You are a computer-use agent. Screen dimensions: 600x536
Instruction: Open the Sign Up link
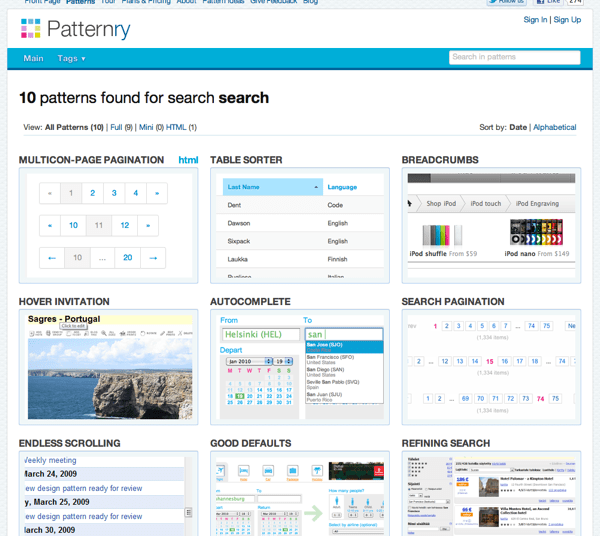[567, 20]
